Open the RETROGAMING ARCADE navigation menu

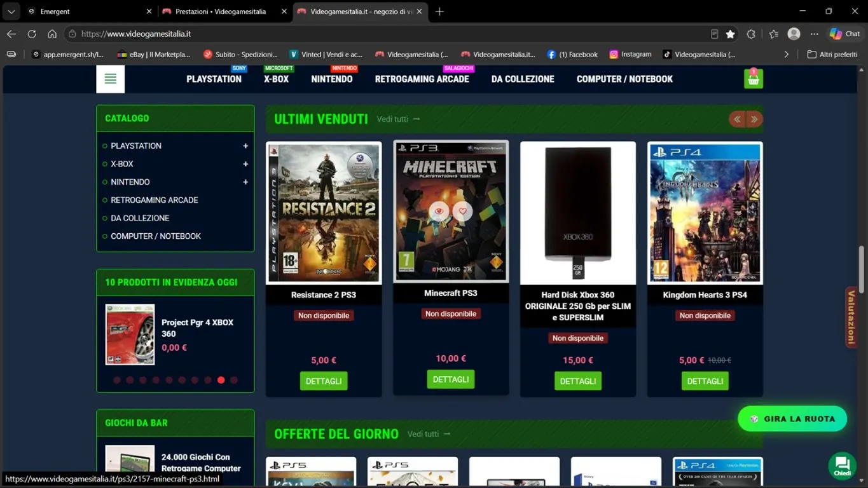[x=422, y=79]
